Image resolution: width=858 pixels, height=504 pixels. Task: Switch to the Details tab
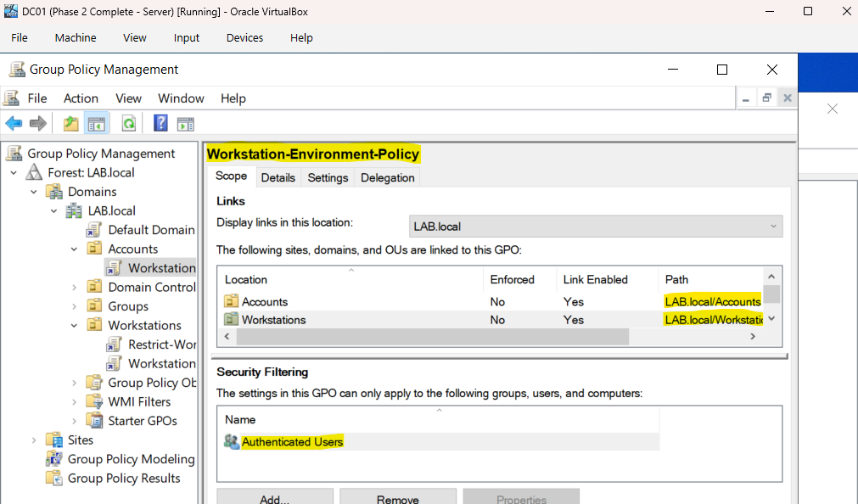click(278, 178)
